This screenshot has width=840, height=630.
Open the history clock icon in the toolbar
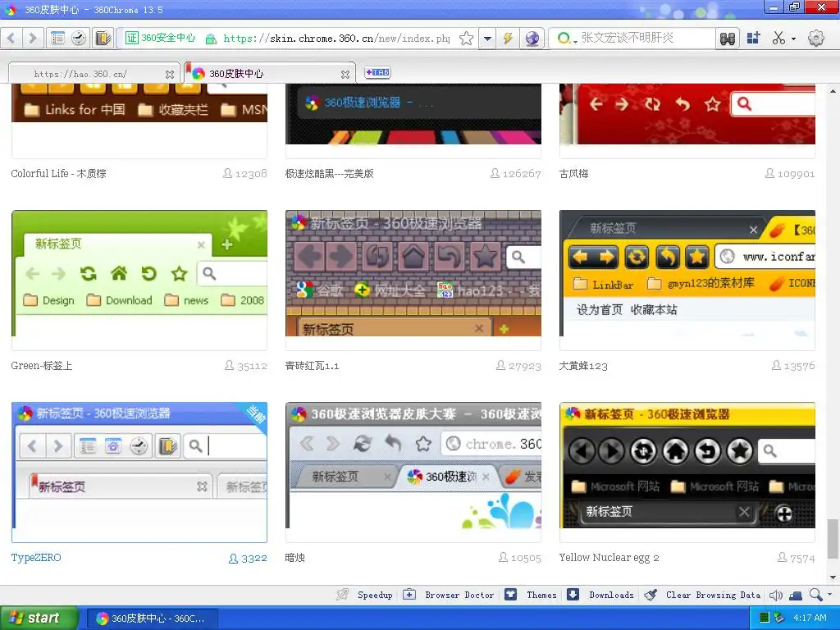click(x=79, y=38)
